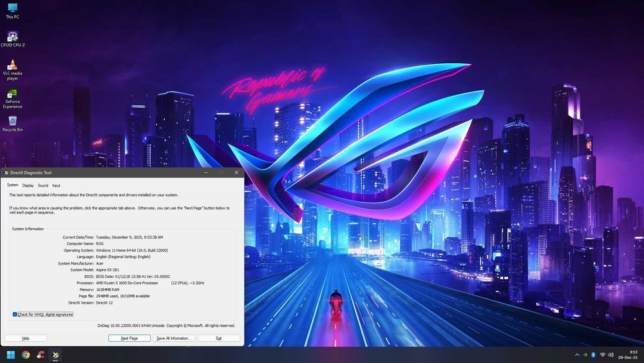
Task: Click the DirectX Version value DirectX 12
Action: [x=104, y=302]
